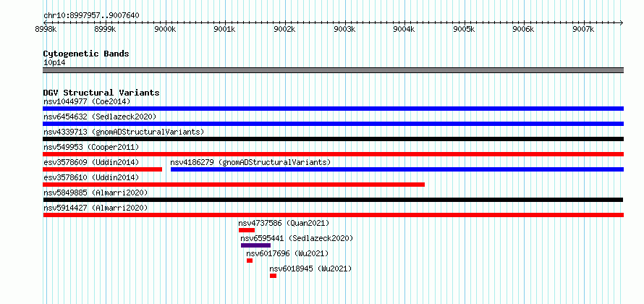Click the chr10:8997957..9007640 coordinate label

pyautogui.click(x=91, y=16)
